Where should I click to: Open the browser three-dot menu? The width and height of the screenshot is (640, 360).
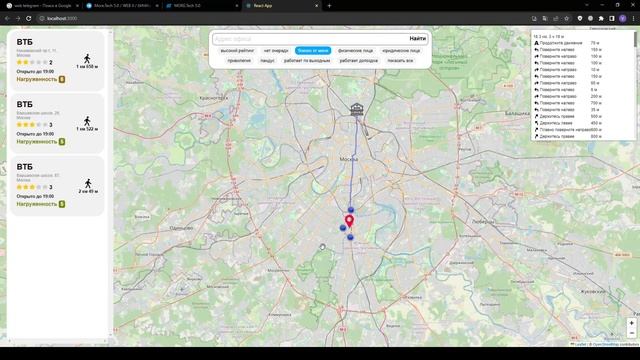pyautogui.click(x=633, y=18)
